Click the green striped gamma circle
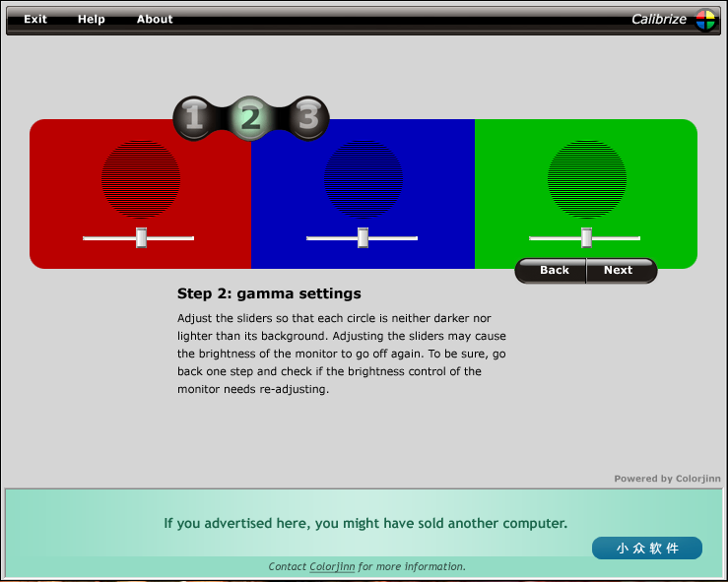This screenshot has height=582, width=728. pyautogui.click(x=587, y=178)
